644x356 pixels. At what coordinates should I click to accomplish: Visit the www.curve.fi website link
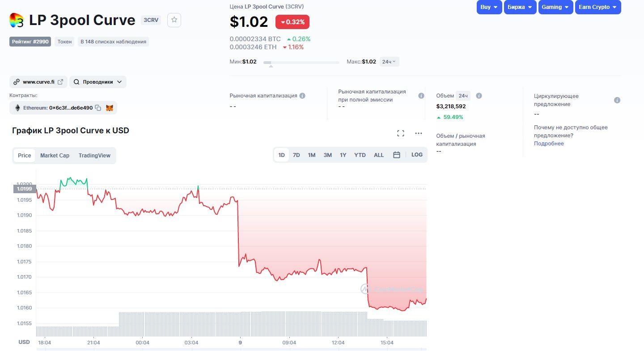(38, 82)
